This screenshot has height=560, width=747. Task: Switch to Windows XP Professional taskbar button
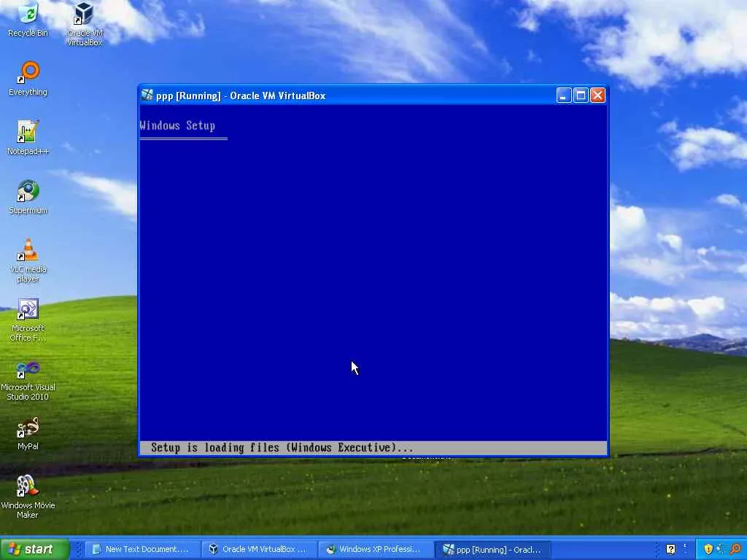coord(376,550)
